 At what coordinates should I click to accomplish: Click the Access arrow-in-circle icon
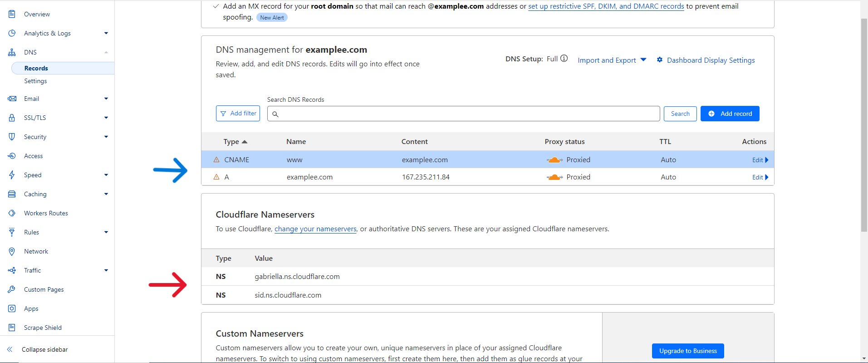[x=12, y=156]
